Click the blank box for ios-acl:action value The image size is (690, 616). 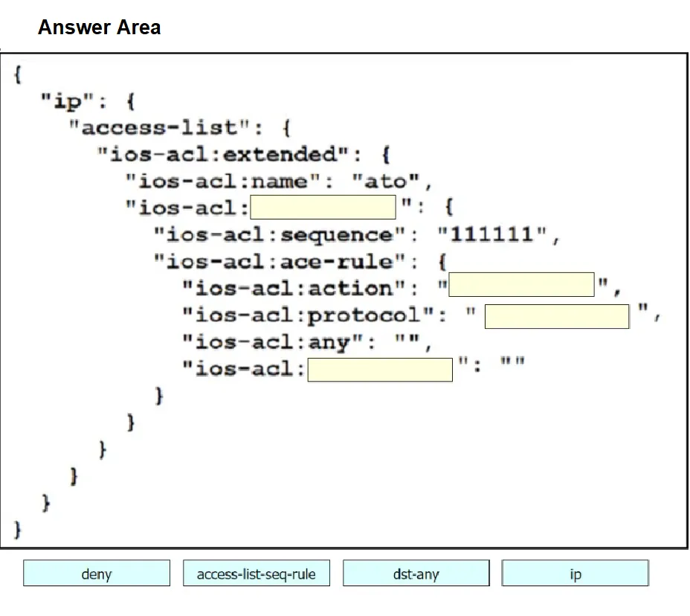(521, 284)
